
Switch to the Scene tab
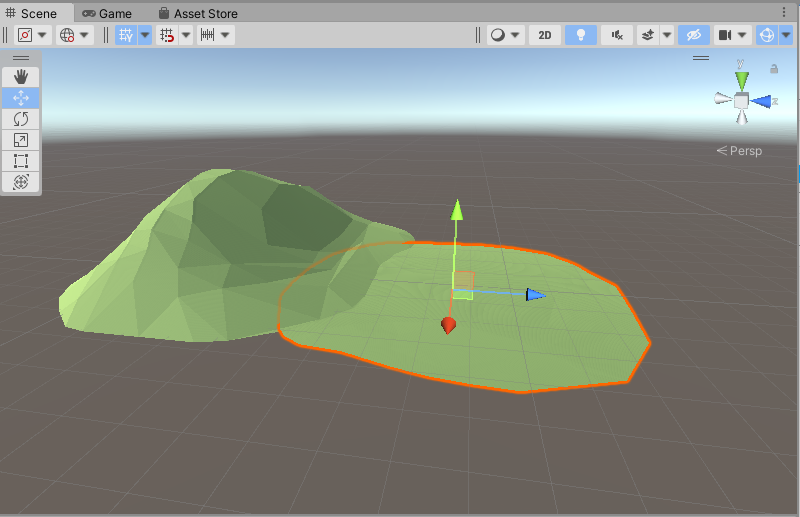(x=32, y=13)
